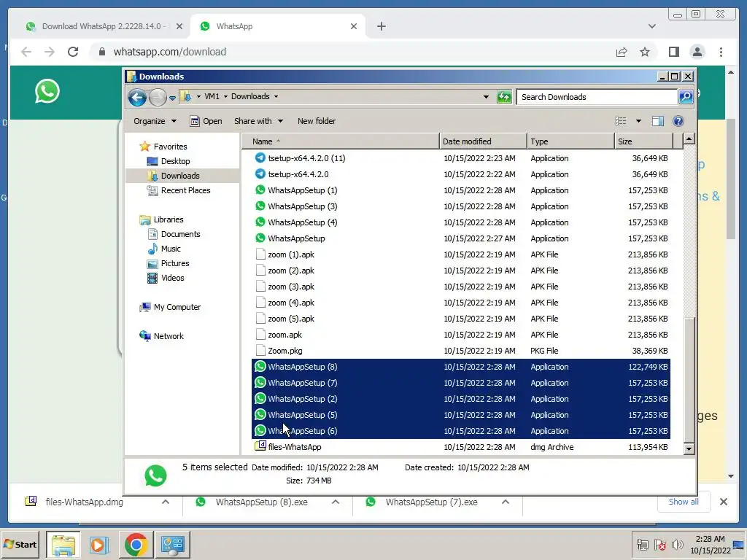Open a new Chrome tab with plus
Screen dimensions: 747x560
pyautogui.click(x=381, y=26)
